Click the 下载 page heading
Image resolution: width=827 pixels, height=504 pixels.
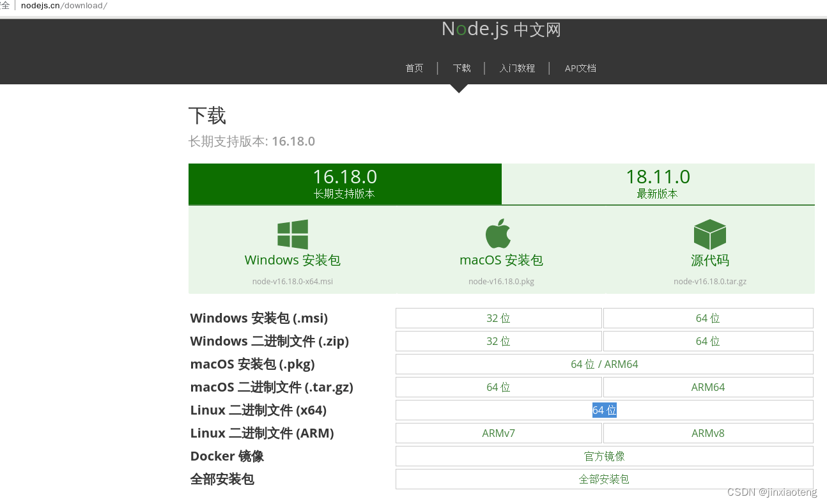point(207,116)
